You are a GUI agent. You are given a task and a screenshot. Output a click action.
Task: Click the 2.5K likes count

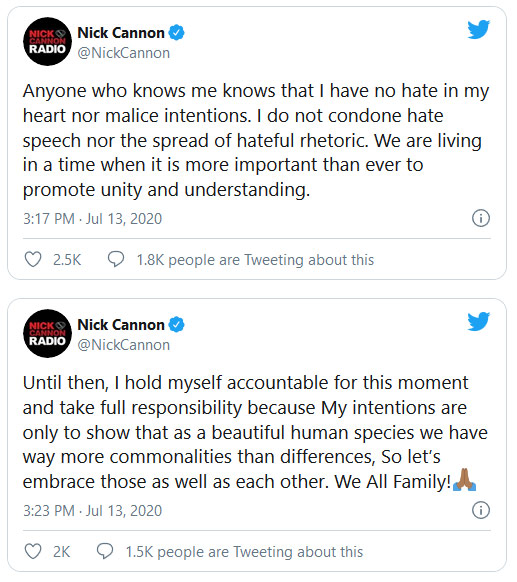pyautogui.click(x=67, y=260)
